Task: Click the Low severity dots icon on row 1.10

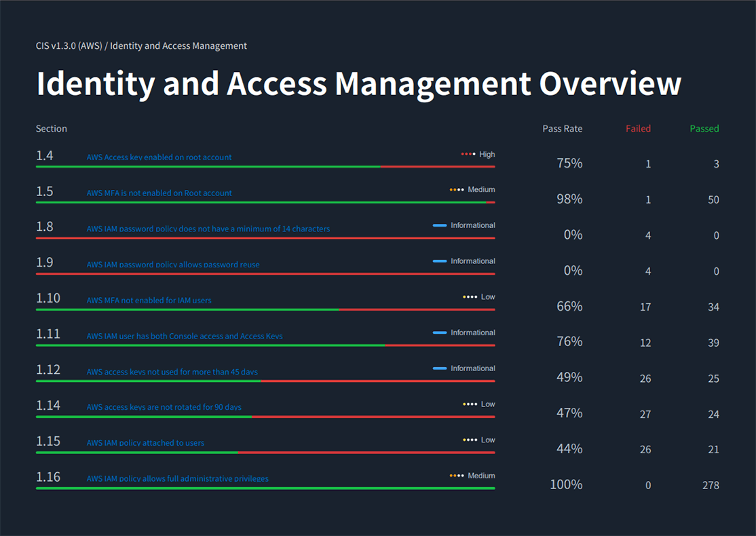Action: pyautogui.click(x=470, y=297)
